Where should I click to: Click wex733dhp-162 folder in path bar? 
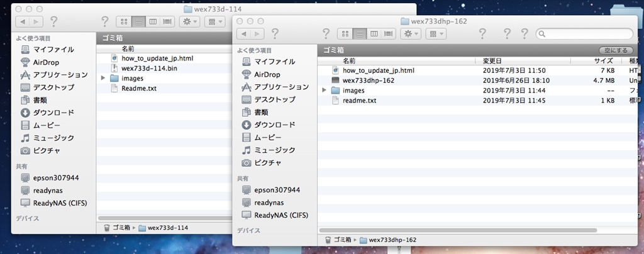point(388,240)
